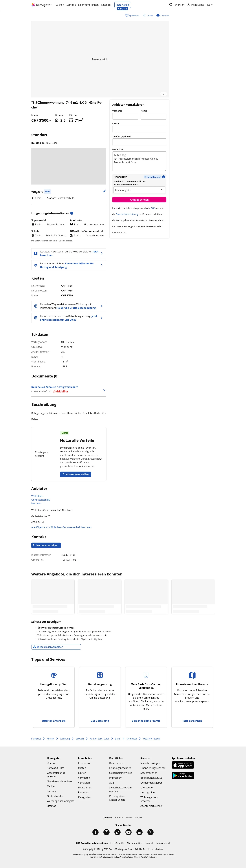This screenshot has width=246, height=868.
Task: Open the Suchen menu
Action: 60,5
